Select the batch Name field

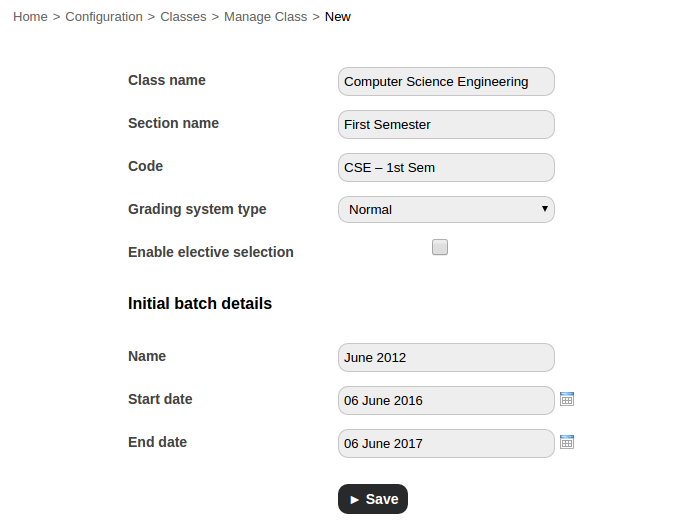tap(446, 358)
